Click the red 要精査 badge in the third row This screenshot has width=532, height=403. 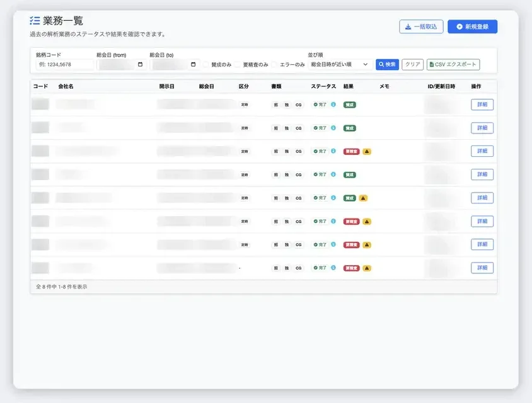[352, 152]
